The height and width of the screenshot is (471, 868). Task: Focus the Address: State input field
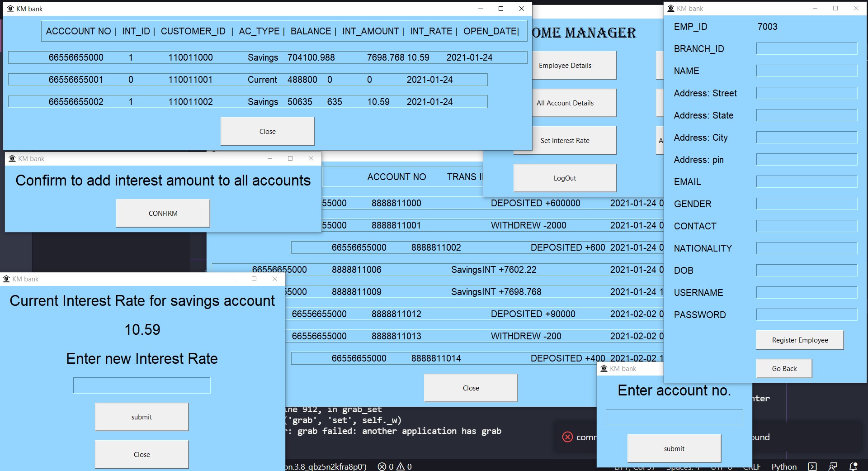click(807, 115)
